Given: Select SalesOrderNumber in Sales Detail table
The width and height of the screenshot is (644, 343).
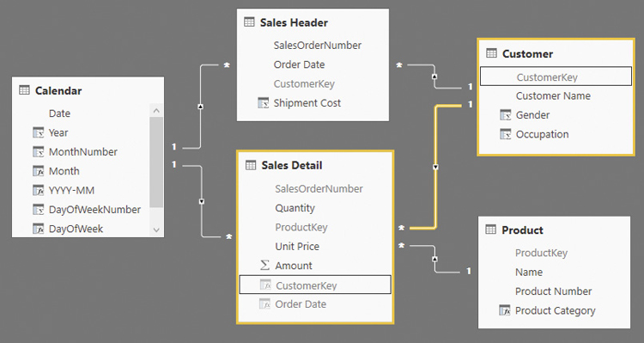Looking at the screenshot, I should (319, 189).
